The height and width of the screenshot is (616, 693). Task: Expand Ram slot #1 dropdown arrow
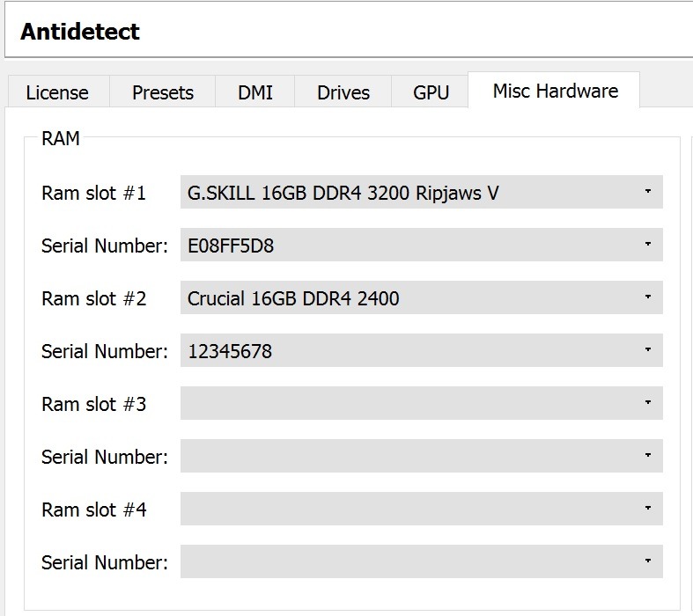(x=647, y=192)
